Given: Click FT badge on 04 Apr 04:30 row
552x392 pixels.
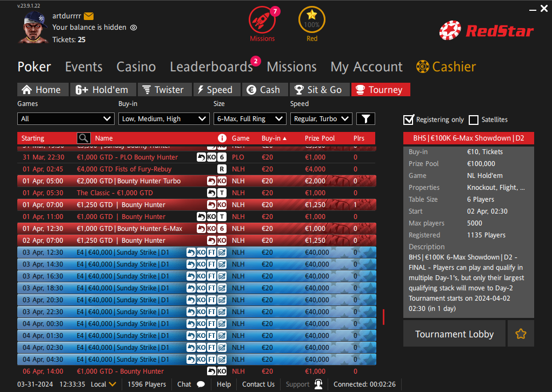Looking at the screenshot, I should [211, 359].
